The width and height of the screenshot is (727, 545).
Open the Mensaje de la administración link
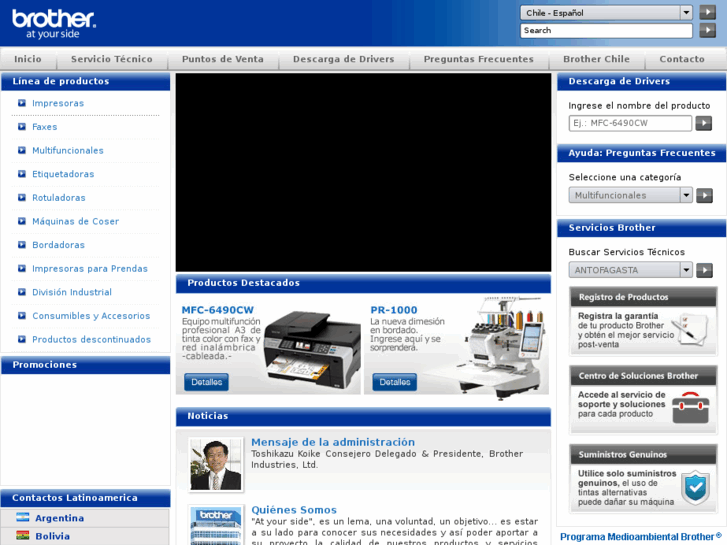tap(332, 442)
